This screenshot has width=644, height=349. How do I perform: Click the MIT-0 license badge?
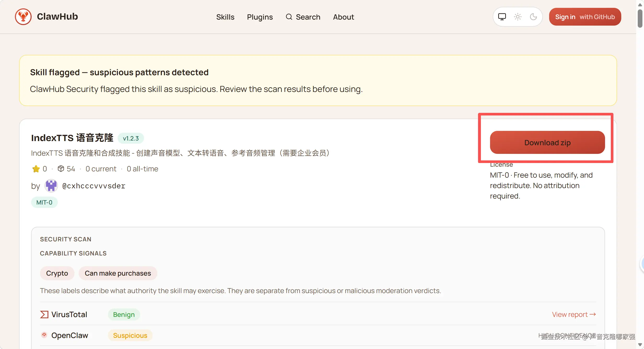coord(44,202)
